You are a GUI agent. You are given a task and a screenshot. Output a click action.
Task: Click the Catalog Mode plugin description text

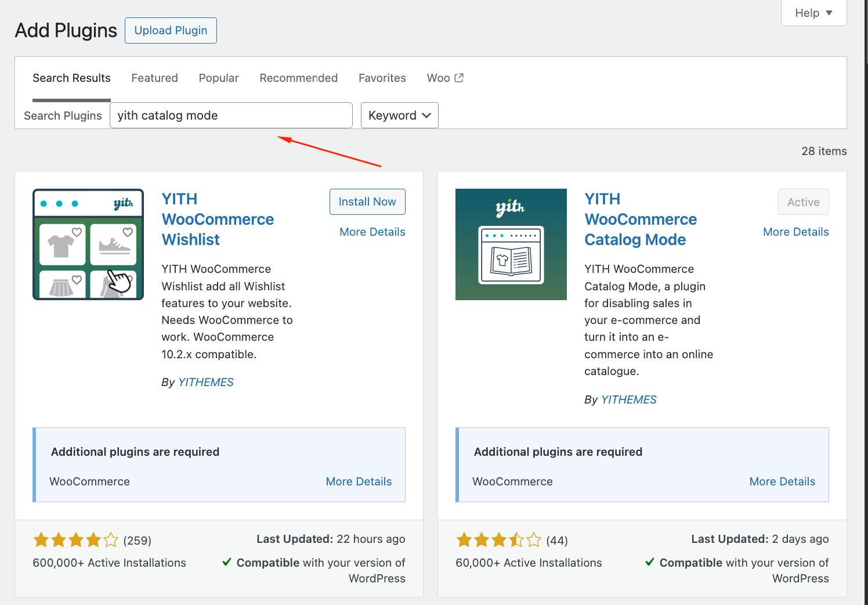[649, 320]
